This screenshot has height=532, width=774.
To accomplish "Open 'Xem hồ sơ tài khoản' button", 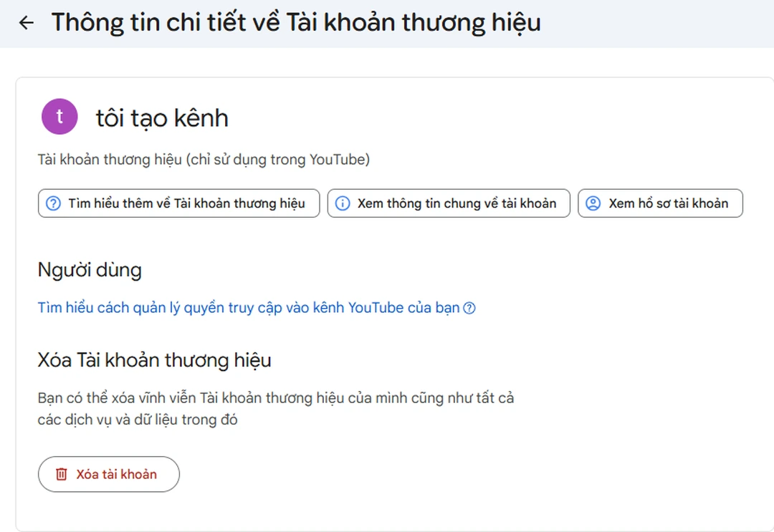I will (661, 203).
